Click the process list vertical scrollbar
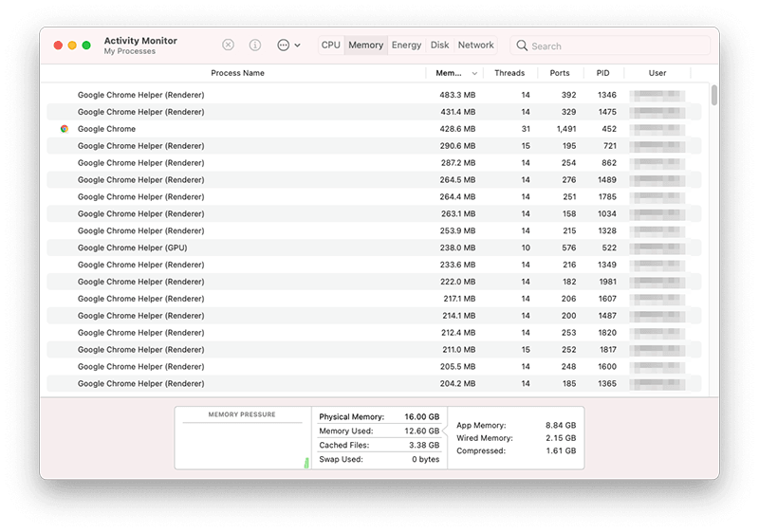This screenshot has width=759, height=532. [714, 95]
